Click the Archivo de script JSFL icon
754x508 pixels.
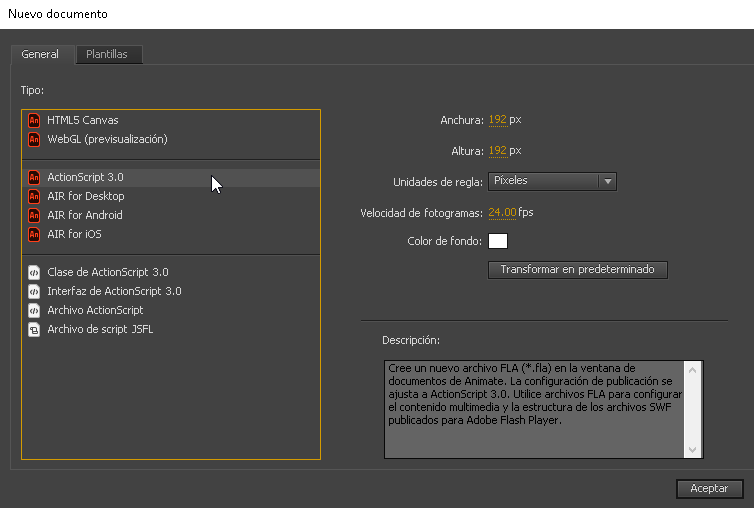coord(34,330)
